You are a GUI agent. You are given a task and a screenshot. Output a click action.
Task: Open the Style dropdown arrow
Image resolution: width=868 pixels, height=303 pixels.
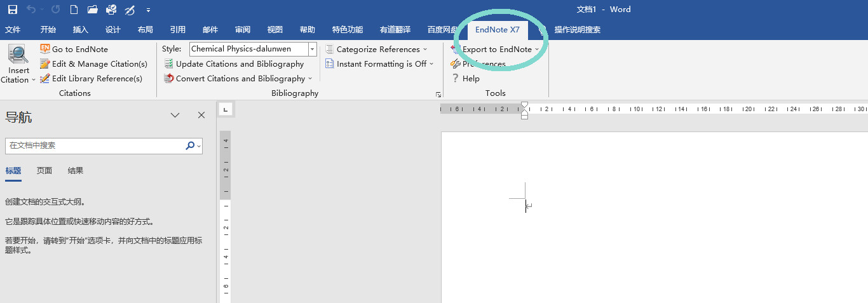[x=313, y=49]
